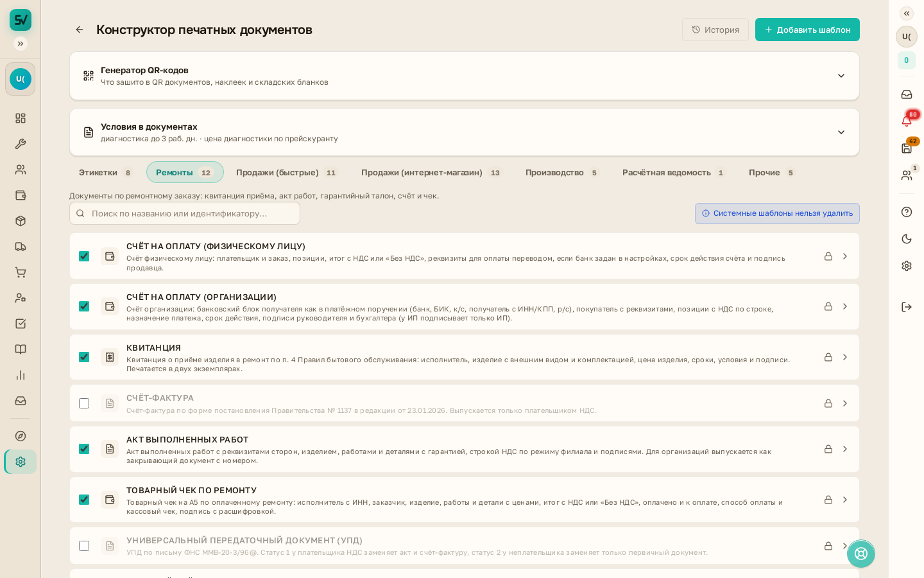
Task: Open the open-book knowledge icon in sidebar
Action: coord(21,349)
